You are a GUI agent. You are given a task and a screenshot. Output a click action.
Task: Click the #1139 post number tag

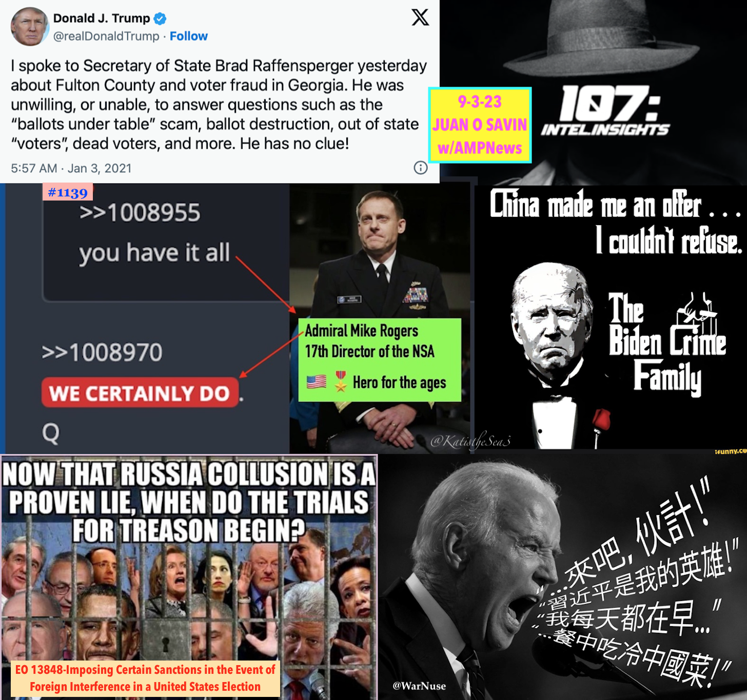(68, 192)
